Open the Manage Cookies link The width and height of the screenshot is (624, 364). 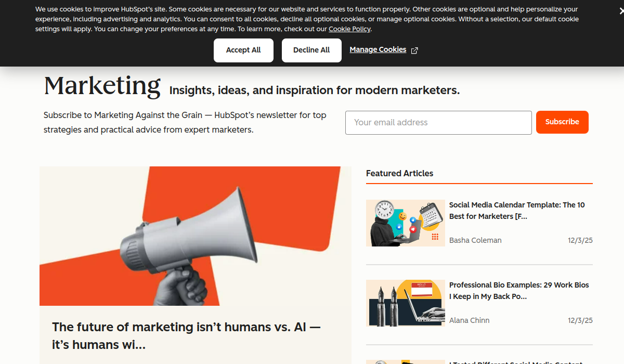point(378,50)
